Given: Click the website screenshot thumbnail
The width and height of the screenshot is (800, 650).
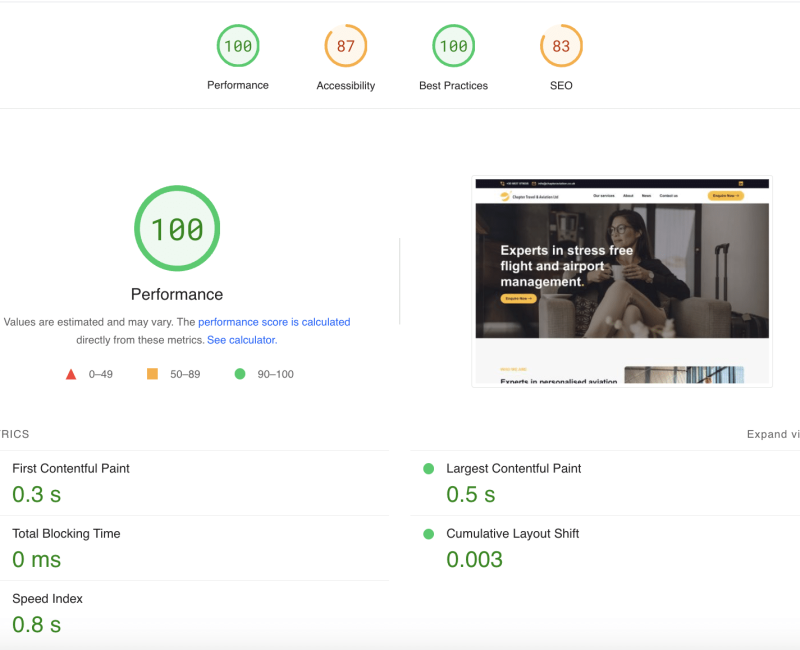Looking at the screenshot, I should click(621, 281).
